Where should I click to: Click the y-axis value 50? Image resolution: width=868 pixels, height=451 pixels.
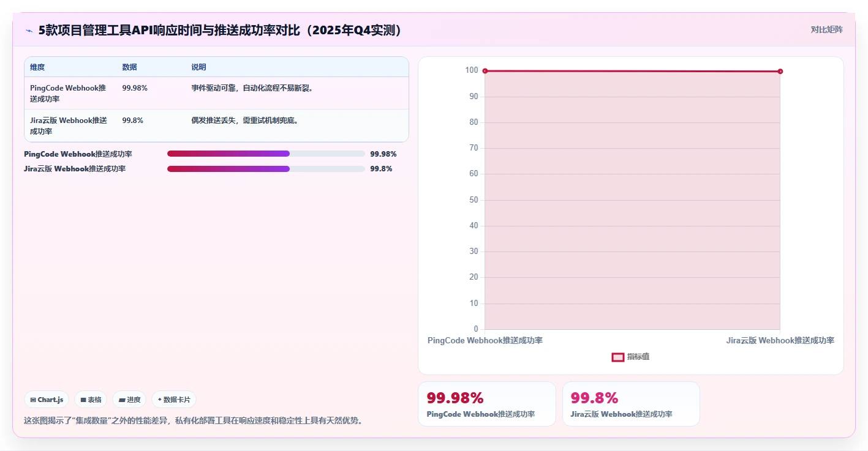[474, 200]
